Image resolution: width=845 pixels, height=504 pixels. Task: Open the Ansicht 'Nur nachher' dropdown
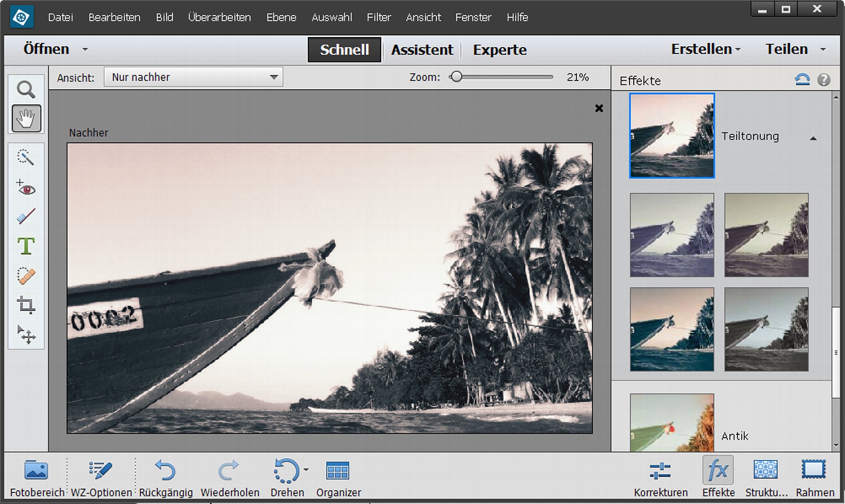[193, 77]
